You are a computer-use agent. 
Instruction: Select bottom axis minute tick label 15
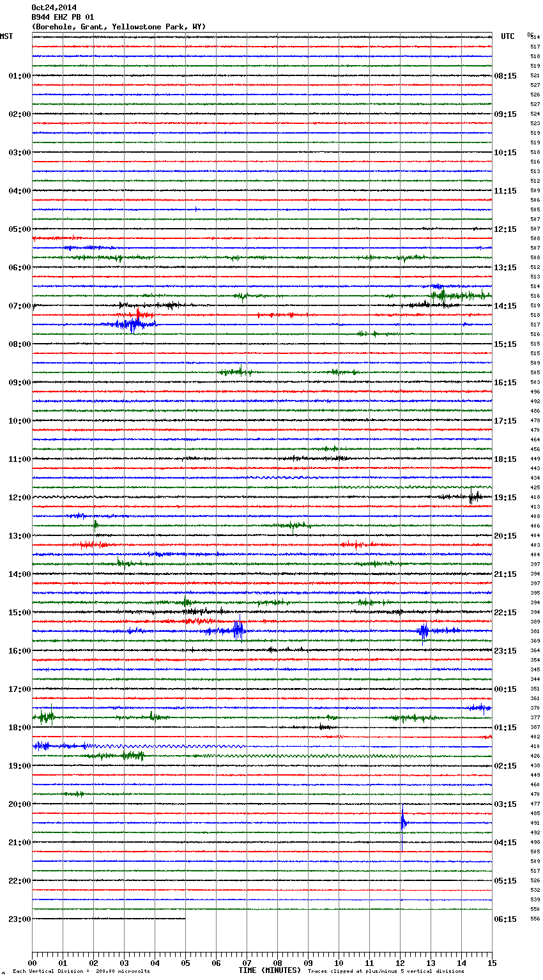492,963
